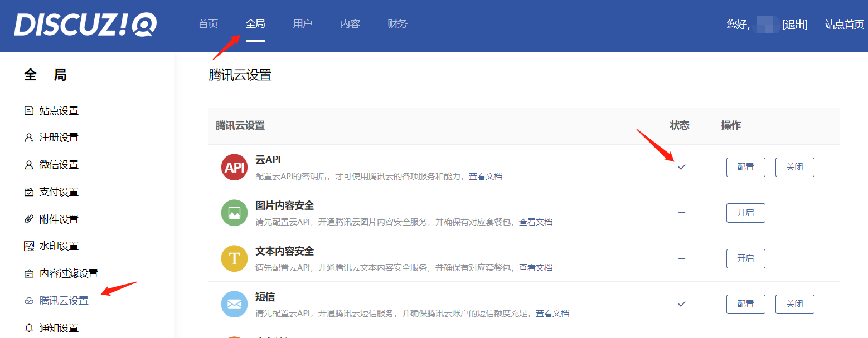868x338 pixels.
Task: Click the yellow 文本内容安全 T icon
Action: click(x=234, y=258)
